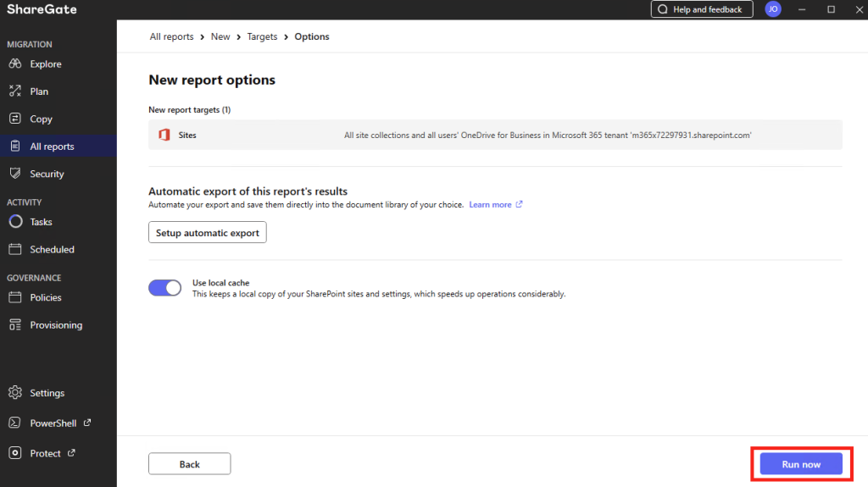The width and height of the screenshot is (868, 487).
Task: Open Scheduled via the calendar icon
Action: [x=15, y=249]
